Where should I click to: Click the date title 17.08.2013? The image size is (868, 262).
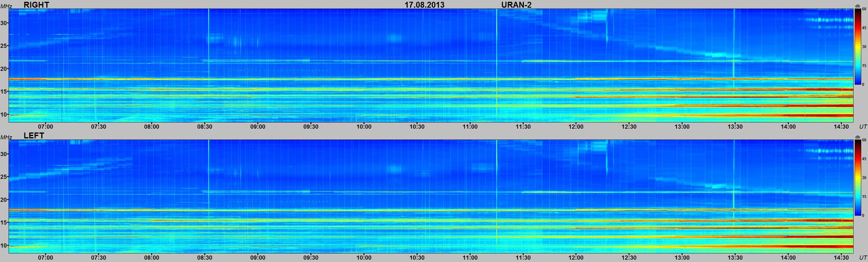[424, 5]
